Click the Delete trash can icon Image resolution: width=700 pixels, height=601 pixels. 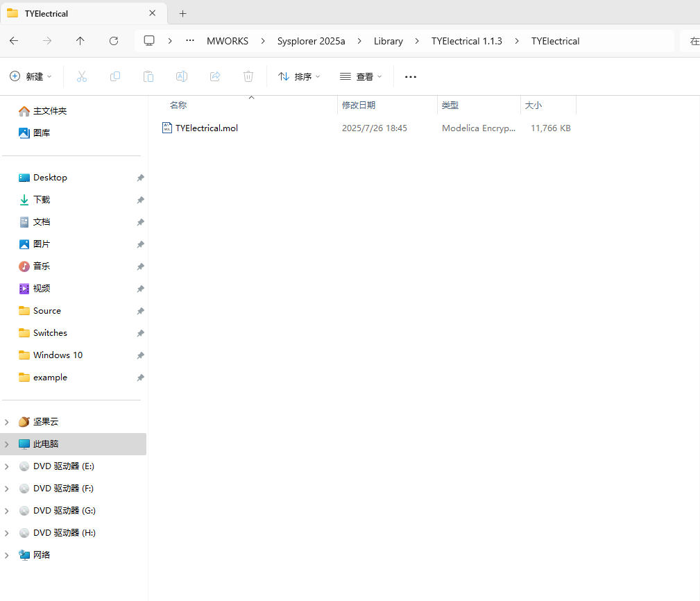point(248,76)
